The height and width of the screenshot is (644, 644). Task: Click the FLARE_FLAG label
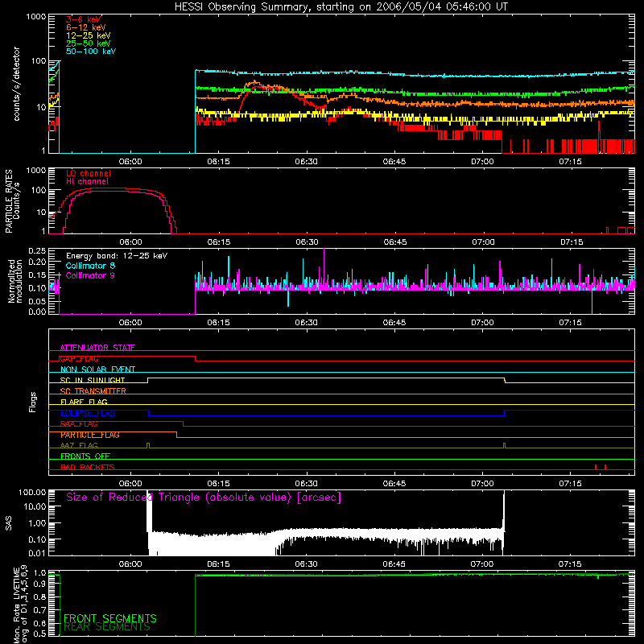84,402
